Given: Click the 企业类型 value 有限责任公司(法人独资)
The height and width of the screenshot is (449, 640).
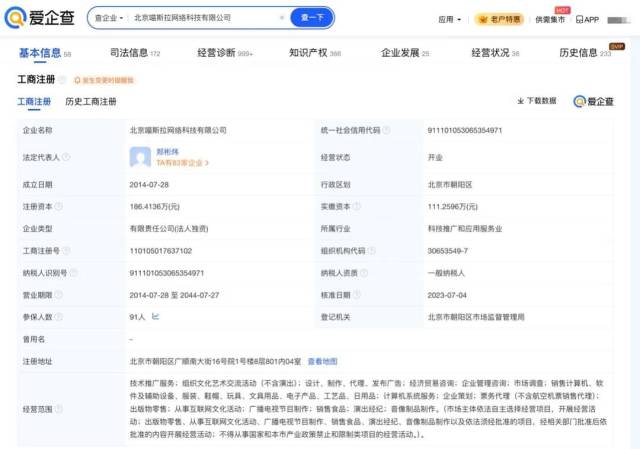Looking at the screenshot, I should click(169, 229).
